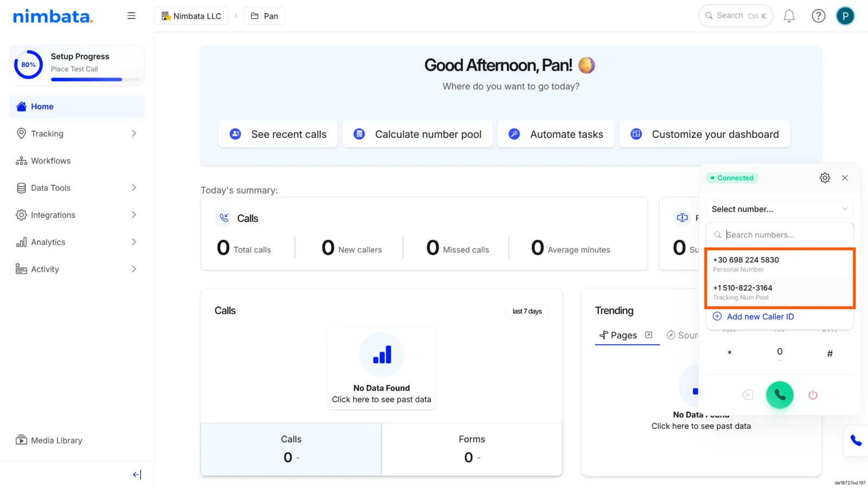868x488 pixels.
Task: Expand Activity chevron
Action: click(134, 269)
